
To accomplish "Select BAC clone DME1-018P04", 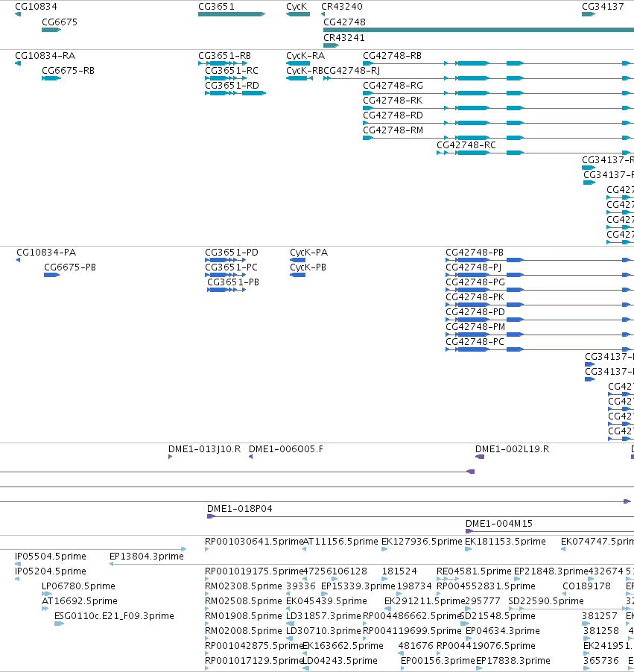I will pos(240,508).
